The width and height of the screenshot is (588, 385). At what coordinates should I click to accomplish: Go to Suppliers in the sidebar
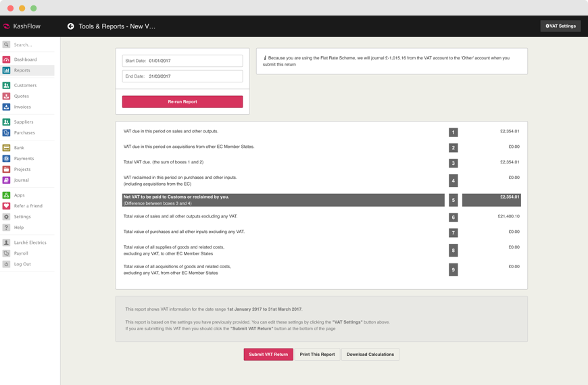point(24,122)
